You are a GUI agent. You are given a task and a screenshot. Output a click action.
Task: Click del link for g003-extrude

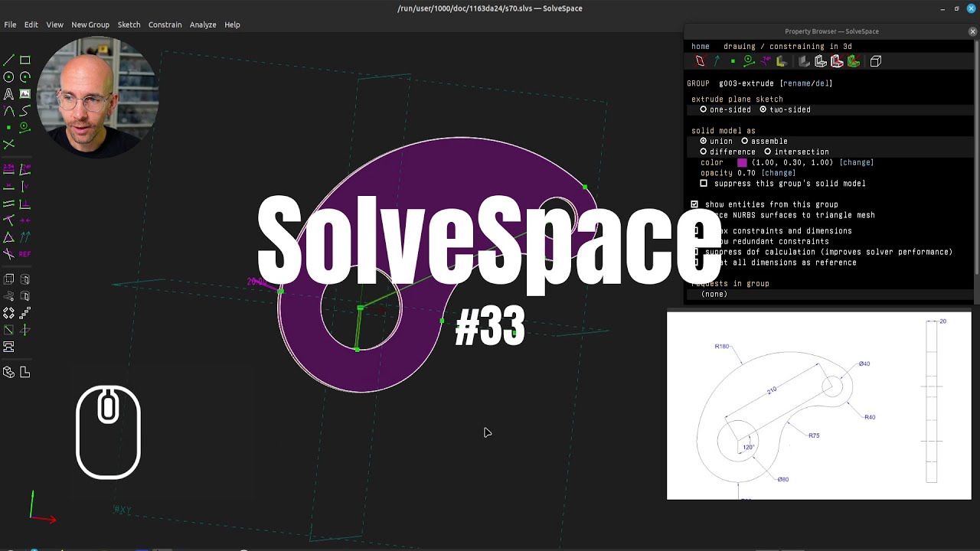click(x=823, y=83)
